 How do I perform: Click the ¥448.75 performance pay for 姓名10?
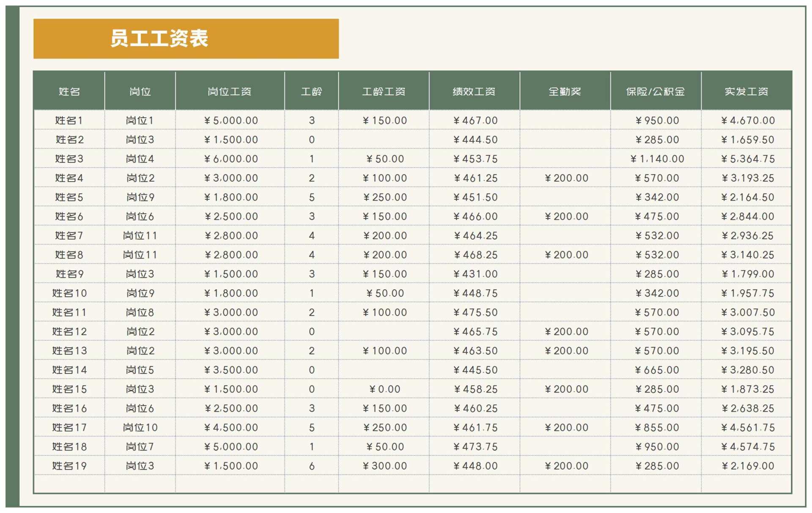point(475,293)
